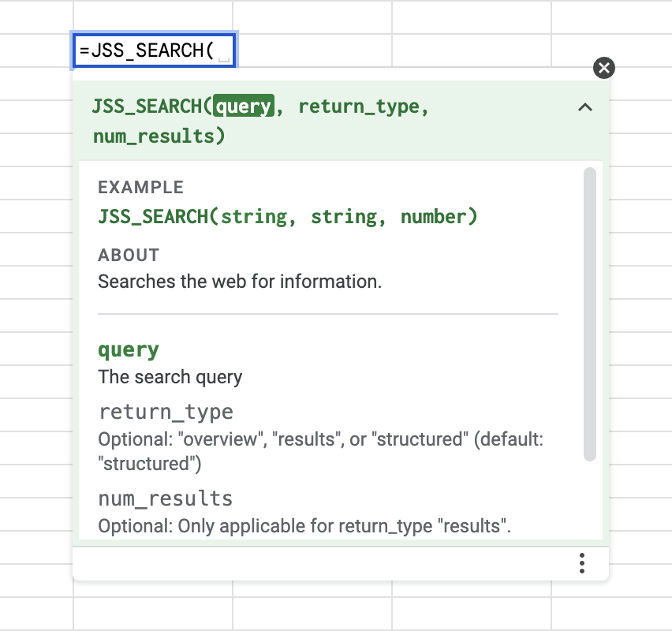Click 'The search query' description
This screenshot has width=672, height=631.
[170, 377]
